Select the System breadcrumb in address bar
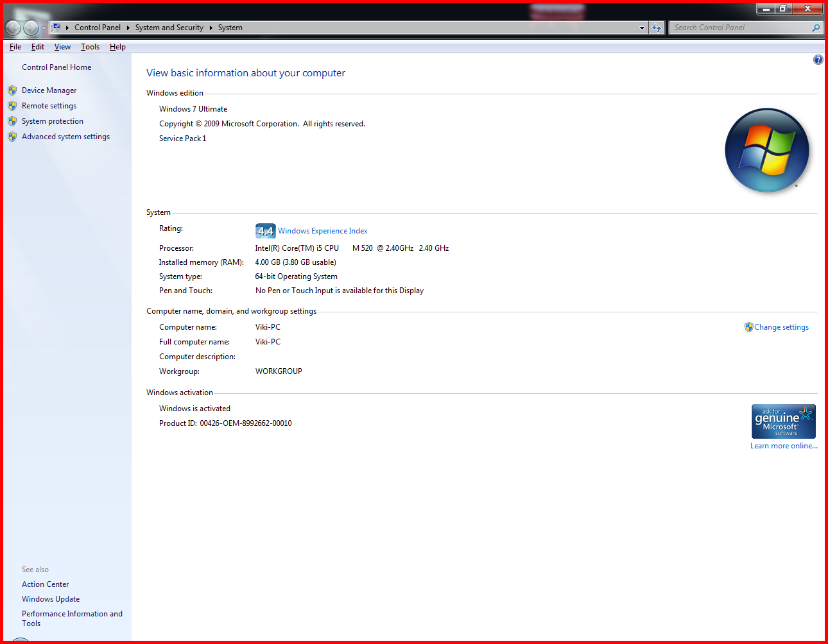 click(x=230, y=28)
